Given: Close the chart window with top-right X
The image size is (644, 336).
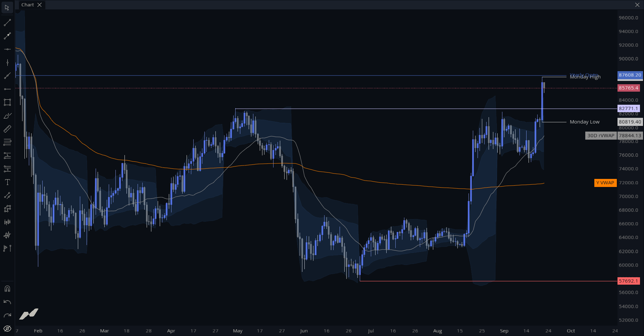Looking at the screenshot, I should pyautogui.click(x=637, y=5).
